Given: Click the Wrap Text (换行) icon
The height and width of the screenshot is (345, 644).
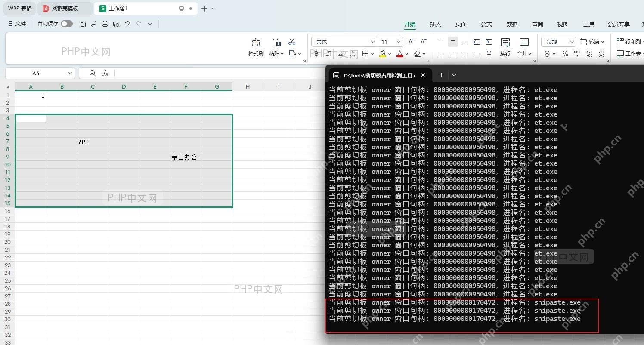Looking at the screenshot, I should pos(505,42).
